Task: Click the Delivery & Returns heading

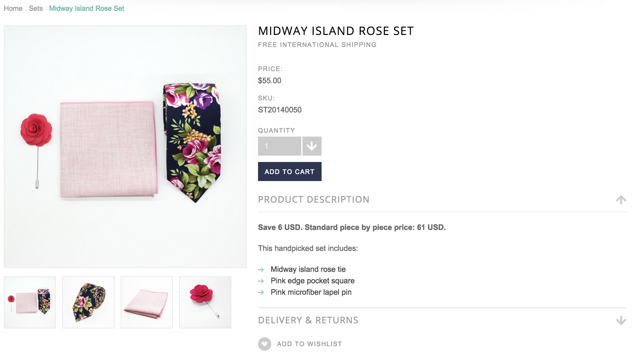Action: pos(308,320)
